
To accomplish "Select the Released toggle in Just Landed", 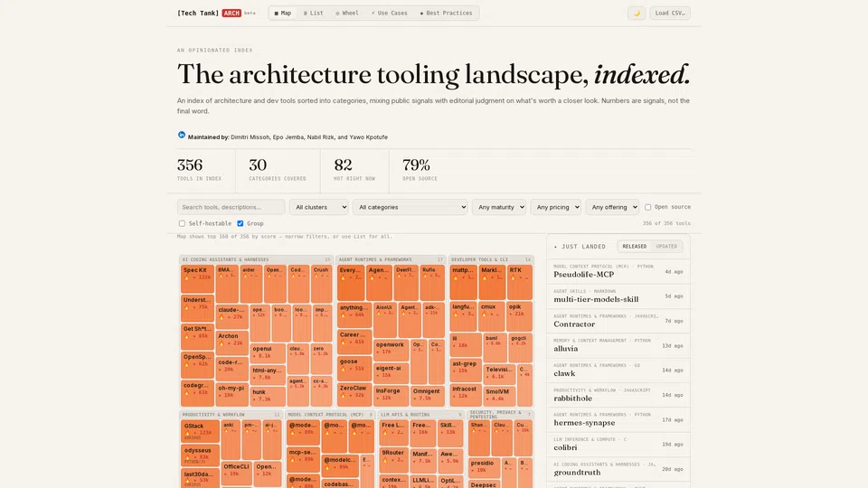I will coord(635,246).
